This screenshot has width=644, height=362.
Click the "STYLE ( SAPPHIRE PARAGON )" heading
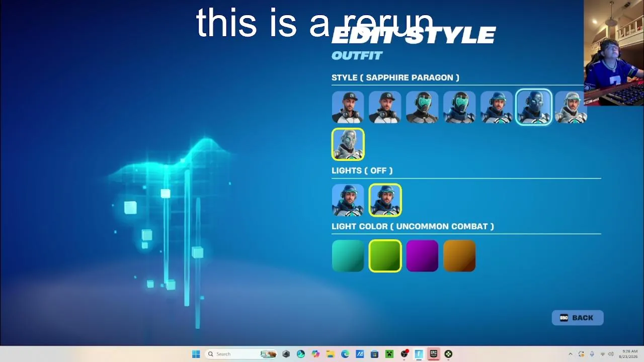pos(395,77)
